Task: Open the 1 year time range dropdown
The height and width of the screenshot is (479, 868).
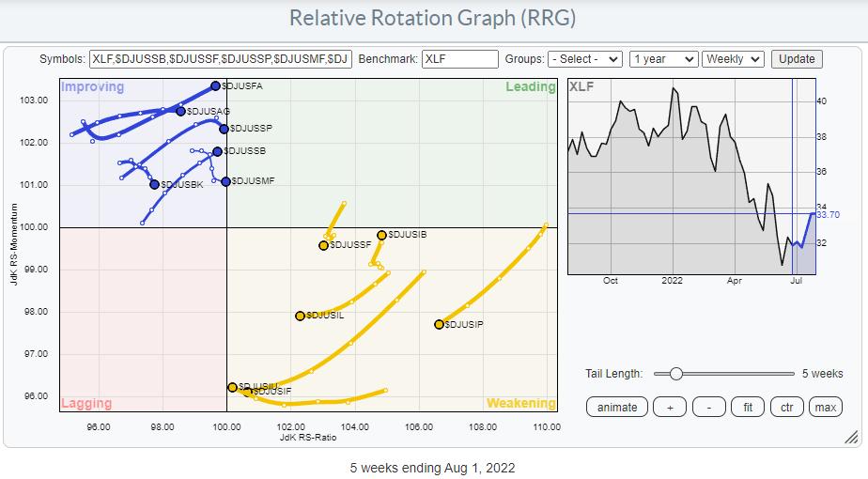Action: coord(664,58)
